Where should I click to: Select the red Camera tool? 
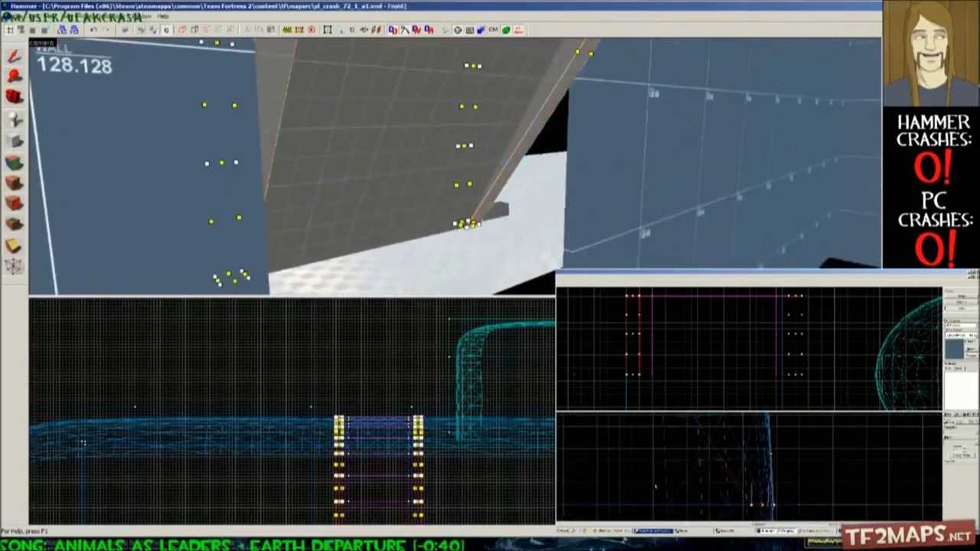click(14, 96)
